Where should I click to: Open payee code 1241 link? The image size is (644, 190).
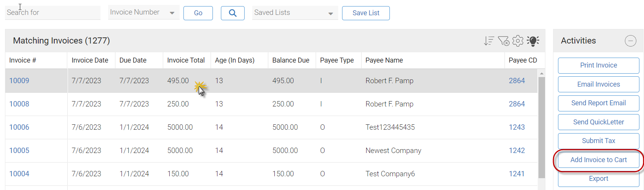click(x=517, y=174)
